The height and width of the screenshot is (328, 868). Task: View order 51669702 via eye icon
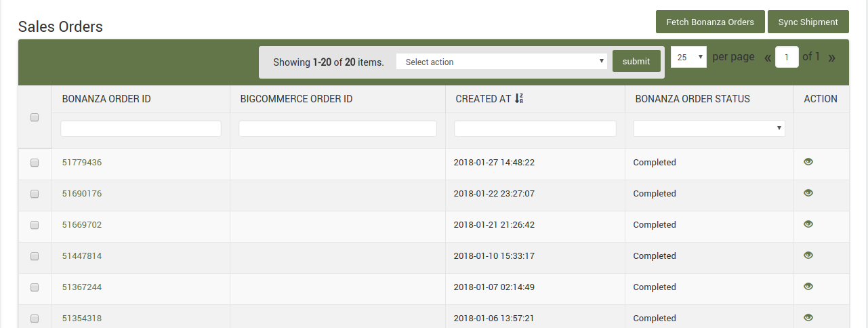(808, 224)
